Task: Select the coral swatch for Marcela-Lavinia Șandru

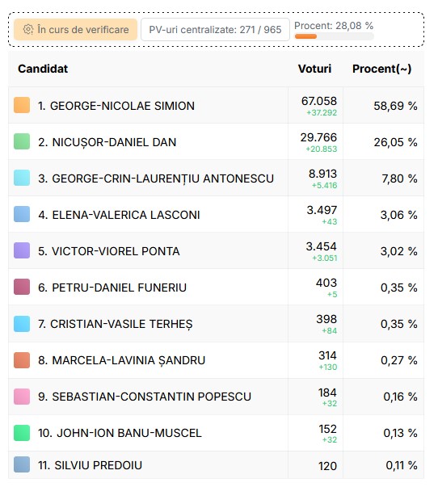Action: pos(22,359)
